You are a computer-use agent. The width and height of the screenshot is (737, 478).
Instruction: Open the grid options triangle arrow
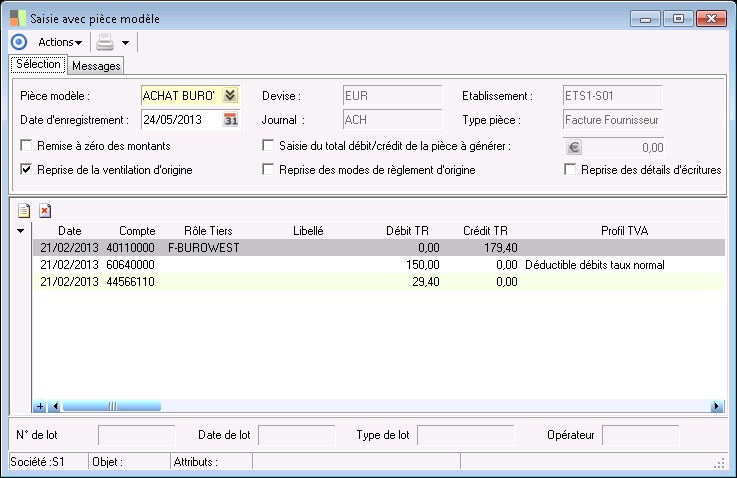click(20, 231)
